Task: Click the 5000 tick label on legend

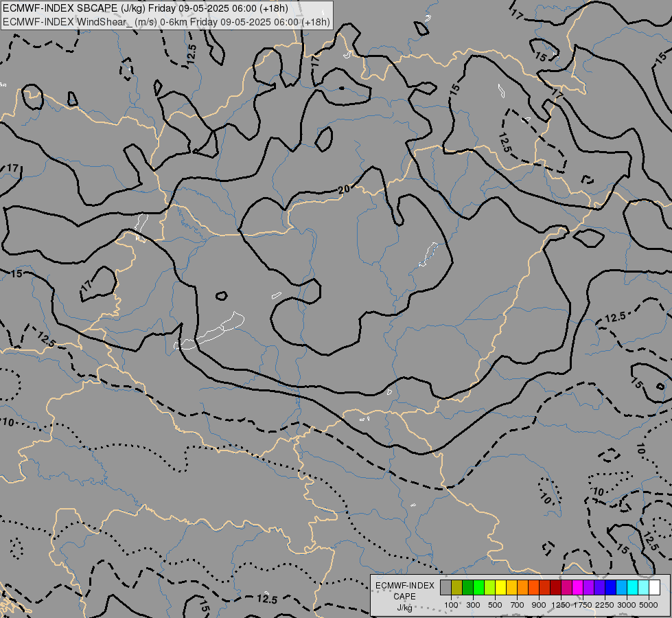Action: tap(649, 605)
